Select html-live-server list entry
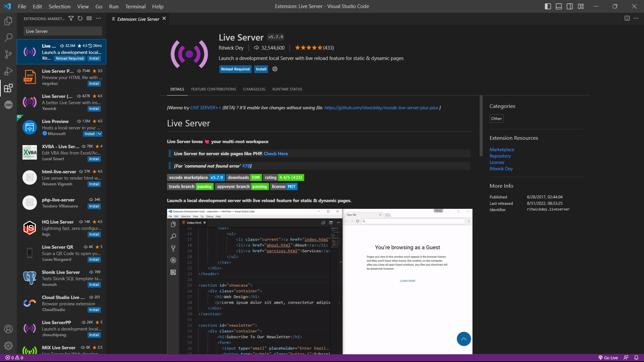This screenshot has width=644, height=362. click(x=62, y=178)
